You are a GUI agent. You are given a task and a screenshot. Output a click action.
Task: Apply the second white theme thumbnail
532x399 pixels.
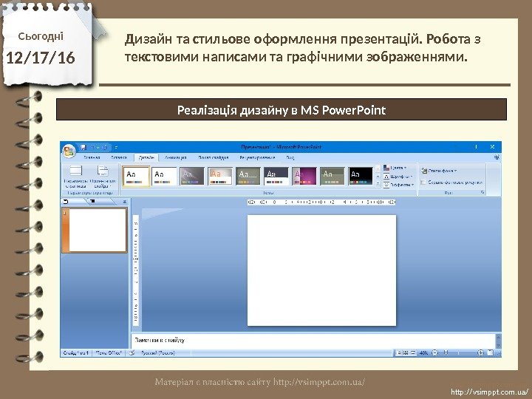[164, 176]
